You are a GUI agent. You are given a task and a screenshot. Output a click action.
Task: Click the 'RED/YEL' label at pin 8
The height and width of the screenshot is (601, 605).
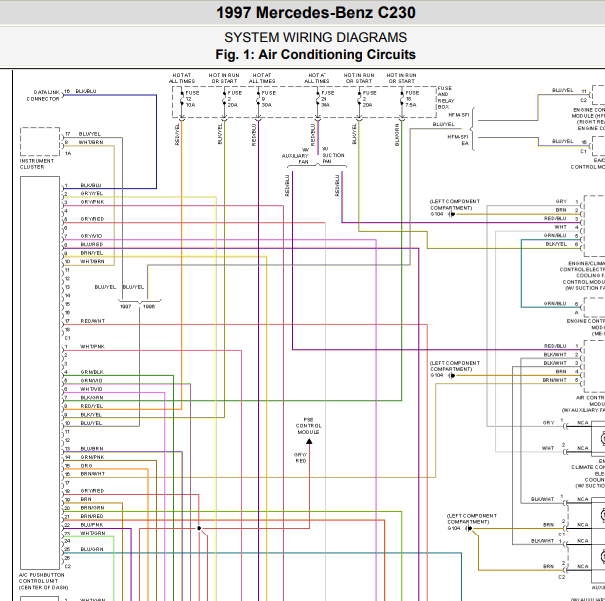tap(92, 406)
